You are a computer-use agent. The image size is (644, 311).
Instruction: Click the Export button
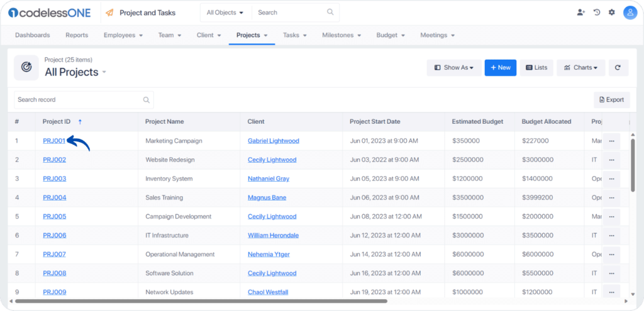[612, 100]
